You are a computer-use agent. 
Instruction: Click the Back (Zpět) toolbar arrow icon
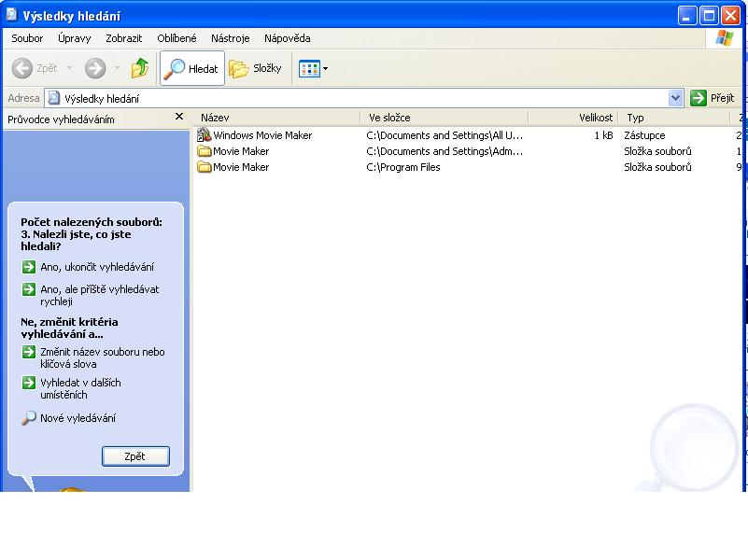point(22,68)
